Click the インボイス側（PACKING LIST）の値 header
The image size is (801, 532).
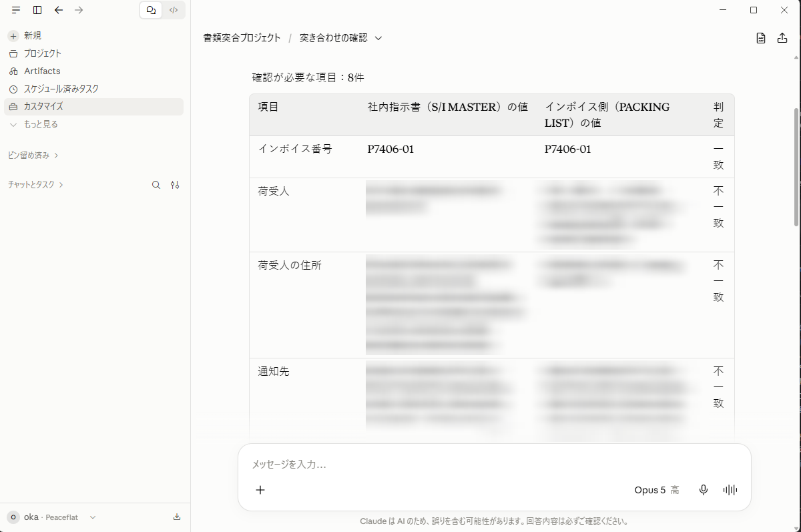pos(607,115)
